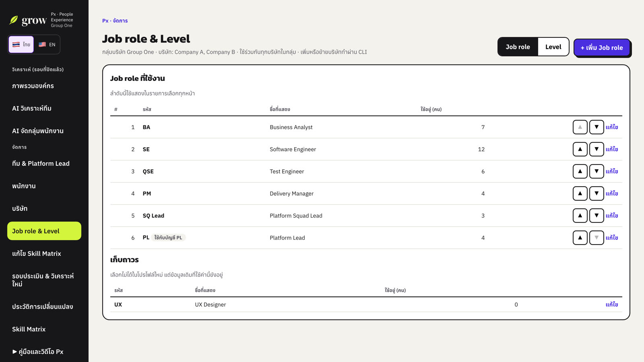644x362 pixels.
Task: Move QSE role down
Action: (597, 171)
